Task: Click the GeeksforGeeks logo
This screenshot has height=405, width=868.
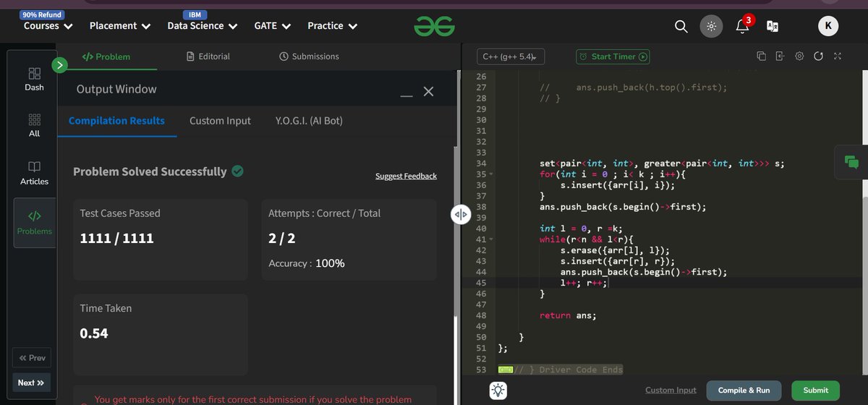Action: (x=434, y=26)
